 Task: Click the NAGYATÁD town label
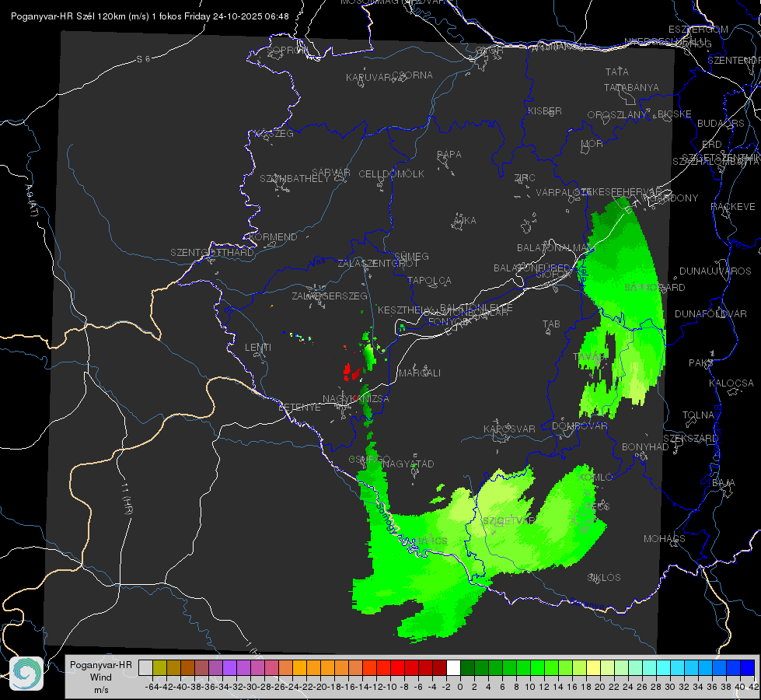[x=408, y=464]
